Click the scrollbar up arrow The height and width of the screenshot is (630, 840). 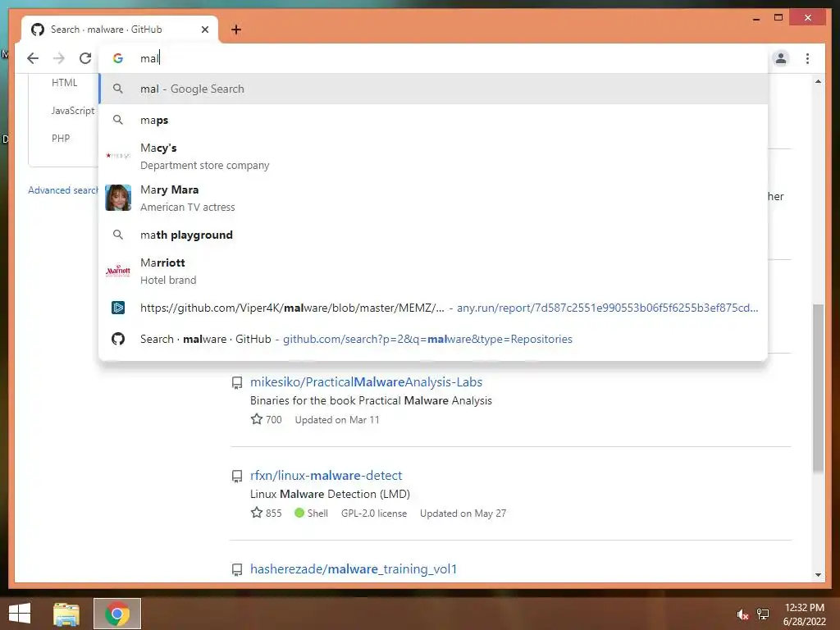[x=818, y=81]
